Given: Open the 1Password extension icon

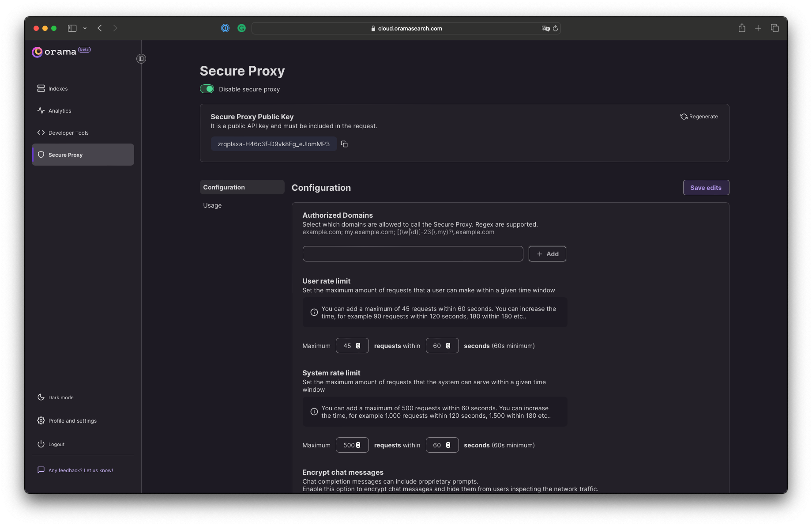Looking at the screenshot, I should click(226, 28).
